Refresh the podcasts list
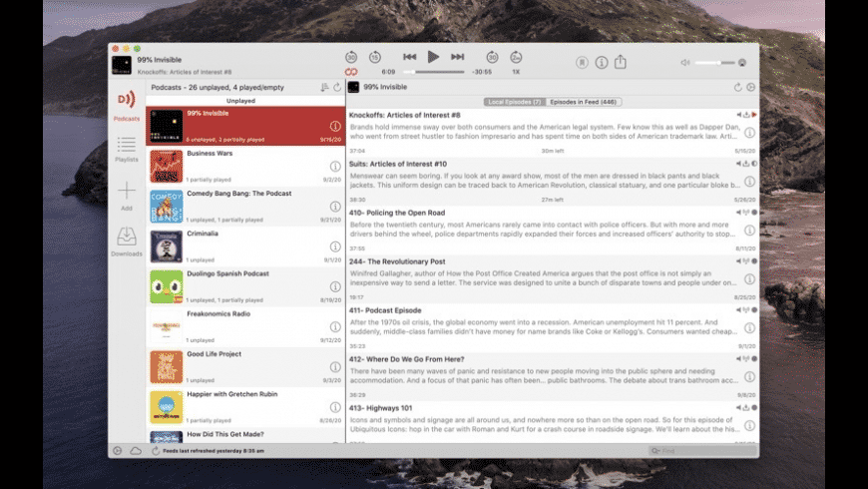The height and width of the screenshot is (489, 868). click(x=337, y=88)
